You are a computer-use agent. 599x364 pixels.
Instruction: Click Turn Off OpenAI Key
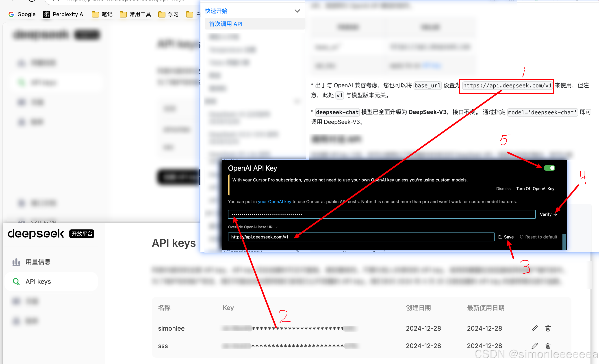(535, 188)
